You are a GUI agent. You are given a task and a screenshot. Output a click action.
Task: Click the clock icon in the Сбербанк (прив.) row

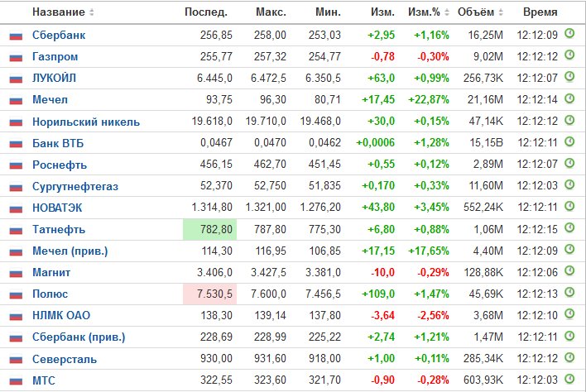tap(569, 335)
